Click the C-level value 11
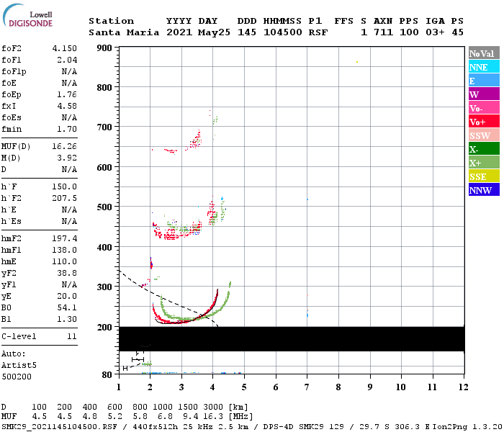 tap(72, 336)
